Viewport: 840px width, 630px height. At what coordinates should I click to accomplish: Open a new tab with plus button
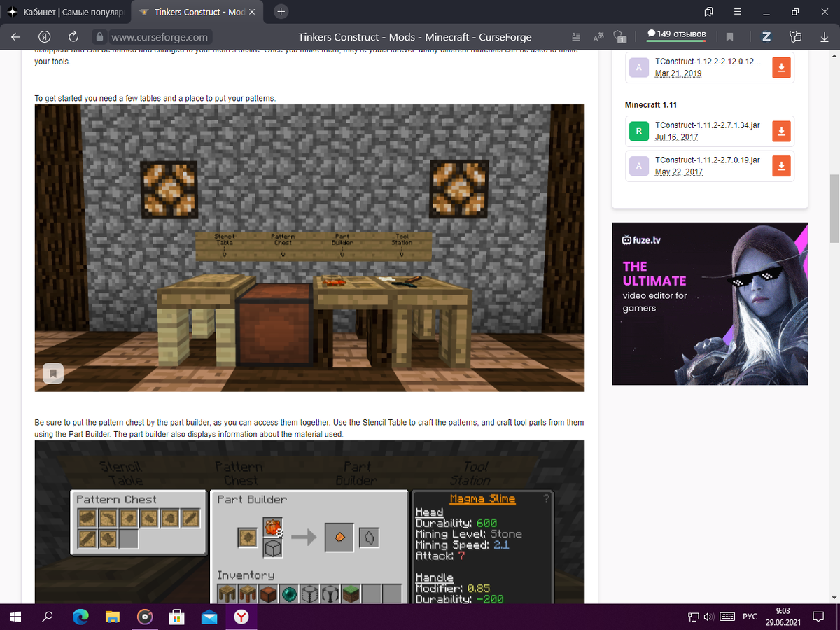click(x=281, y=11)
